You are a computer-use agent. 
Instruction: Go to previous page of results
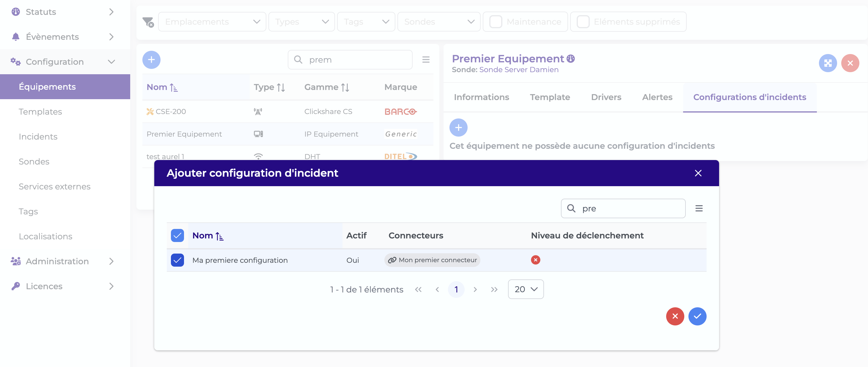coord(437,290)
